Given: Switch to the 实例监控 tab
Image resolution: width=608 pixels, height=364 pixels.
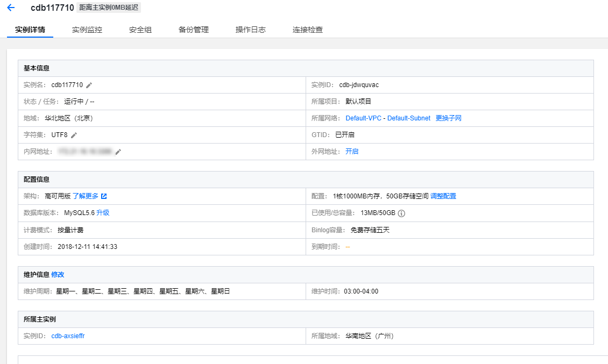Looking at the screenshot, I should click(87, 30).
